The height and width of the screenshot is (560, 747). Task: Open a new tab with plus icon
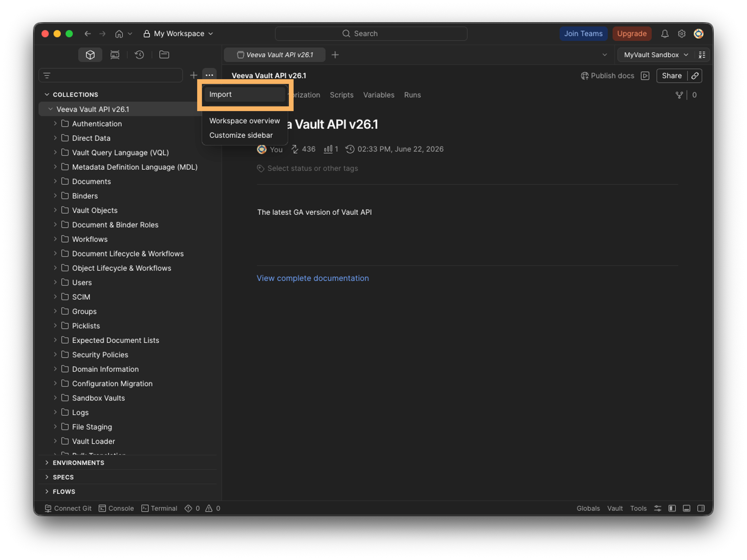click(x=335, y=55)
